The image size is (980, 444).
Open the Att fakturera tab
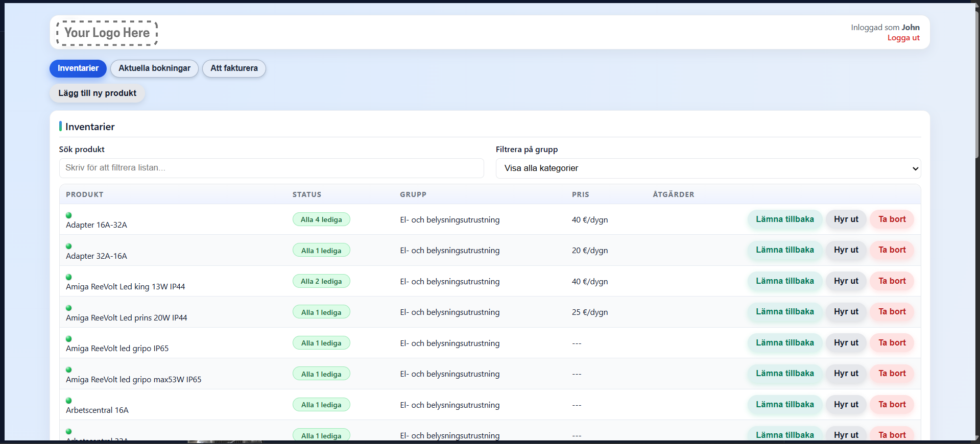click(x=234, y=68)
